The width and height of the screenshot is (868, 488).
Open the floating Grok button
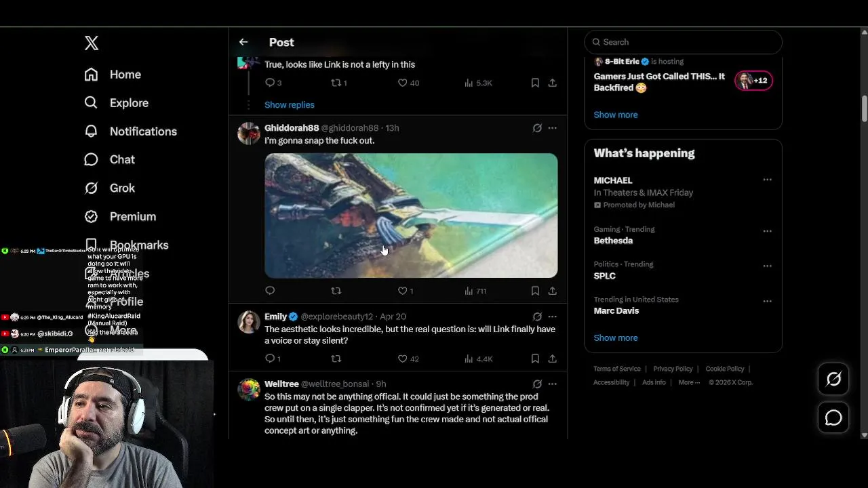833,380
